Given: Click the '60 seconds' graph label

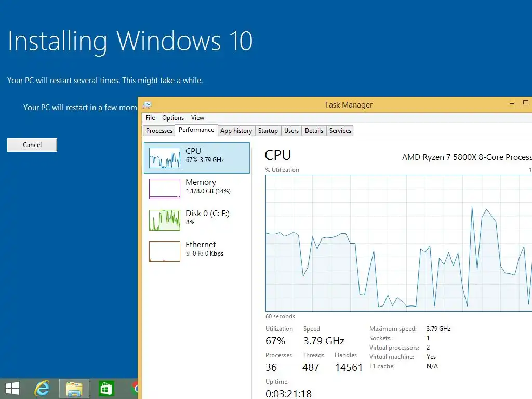Looking at the screenshot, I should tap(280, 316).
